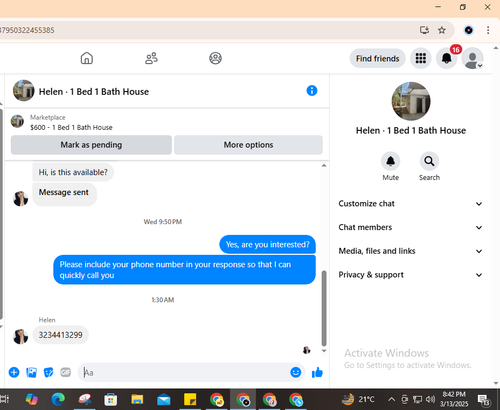
Task: Click the blue conversation info icon
Action: (x=312, y=90)
